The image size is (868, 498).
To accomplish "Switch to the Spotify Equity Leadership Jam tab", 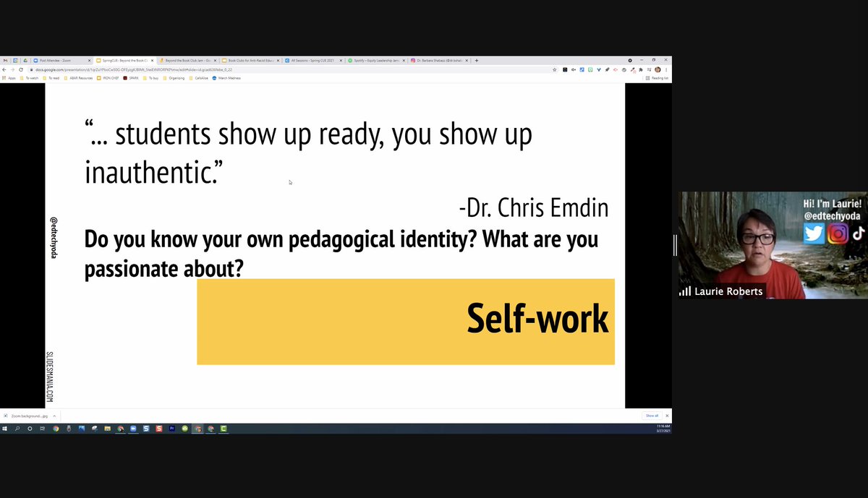I will click(x=376, y=61).
